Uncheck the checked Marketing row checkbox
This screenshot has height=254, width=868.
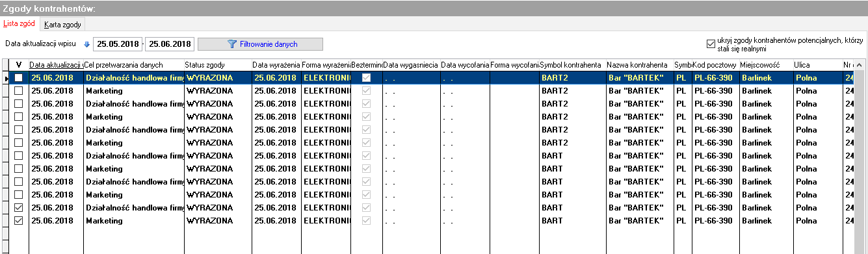[x=18, y=221]
